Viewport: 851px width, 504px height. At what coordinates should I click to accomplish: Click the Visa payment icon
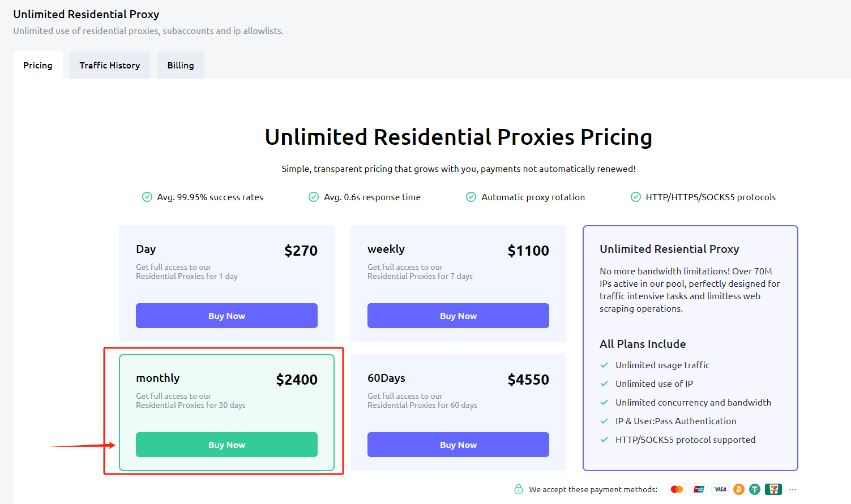tap(720, 489)
